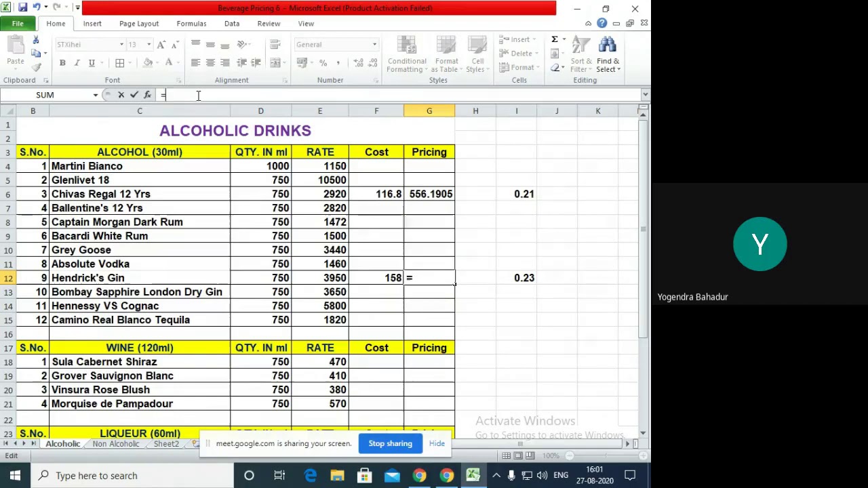Switch to the Page Layout tab

tap(139, 24)
